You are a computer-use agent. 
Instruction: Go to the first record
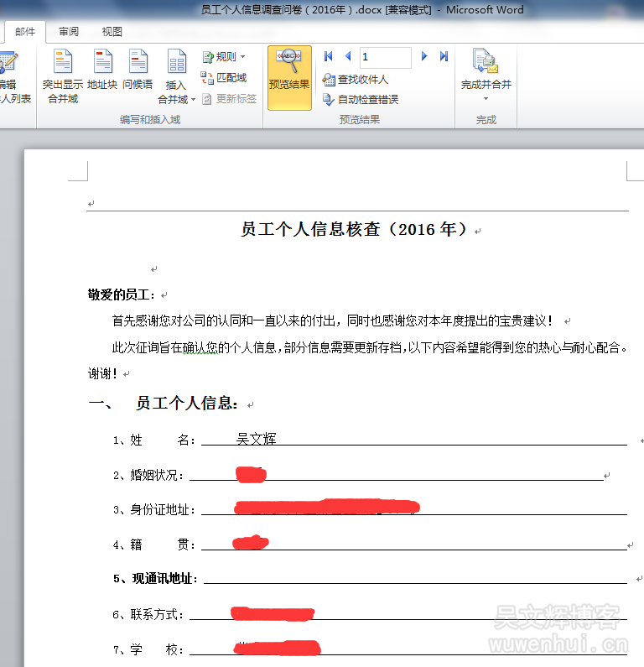tap(328, 56)
